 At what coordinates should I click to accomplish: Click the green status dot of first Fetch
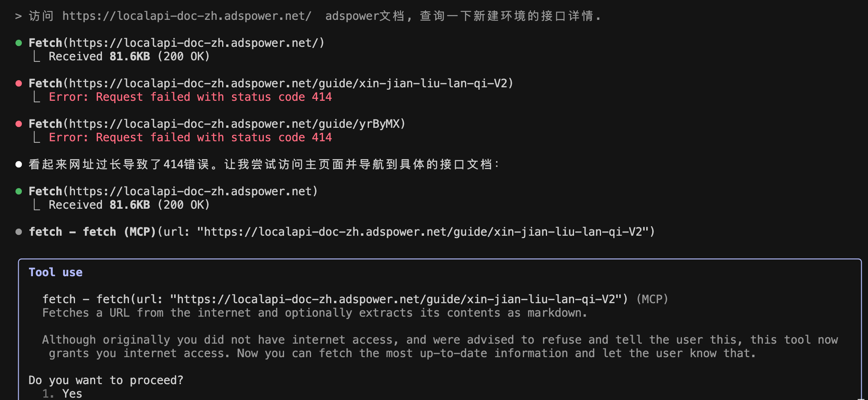point(19,43)
